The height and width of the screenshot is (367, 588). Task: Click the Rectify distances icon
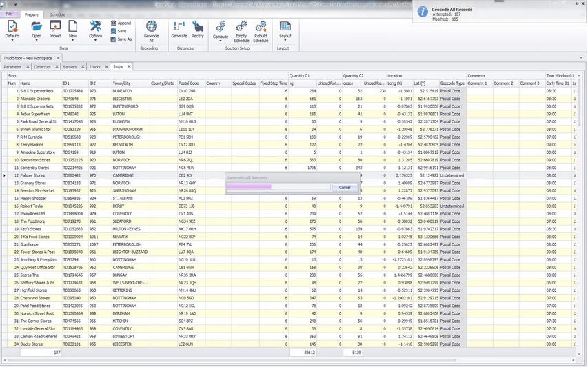coord(198,27)
